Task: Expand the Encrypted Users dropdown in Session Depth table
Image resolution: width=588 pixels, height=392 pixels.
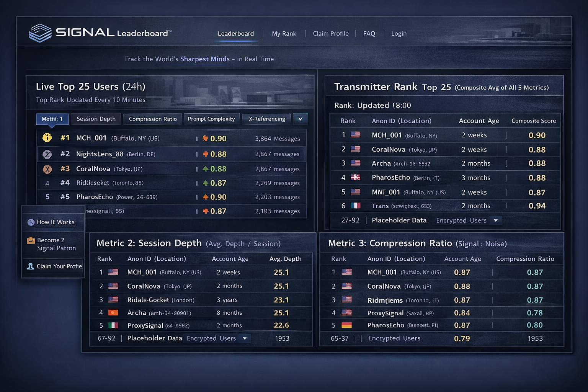Action: [245, 338]
